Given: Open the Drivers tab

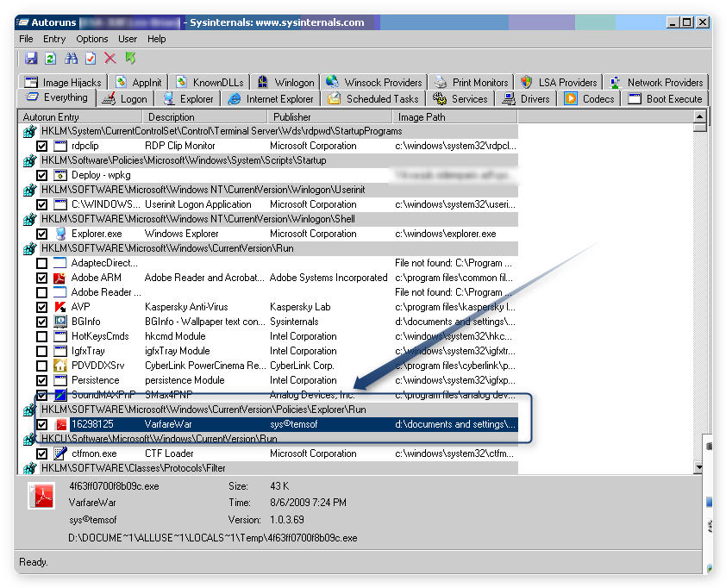Looking at the screenshot, I should pyautogui.click(x=526, y=98).
